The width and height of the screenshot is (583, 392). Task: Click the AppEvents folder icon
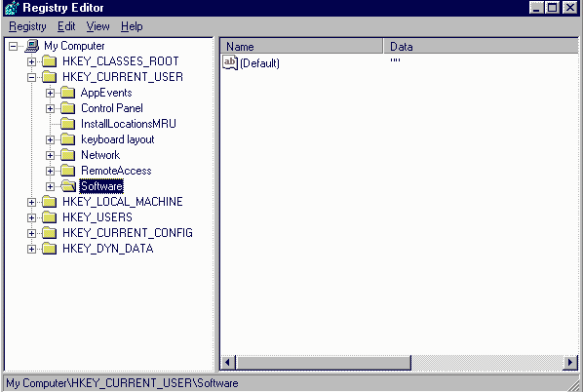[x=67, y=93]
